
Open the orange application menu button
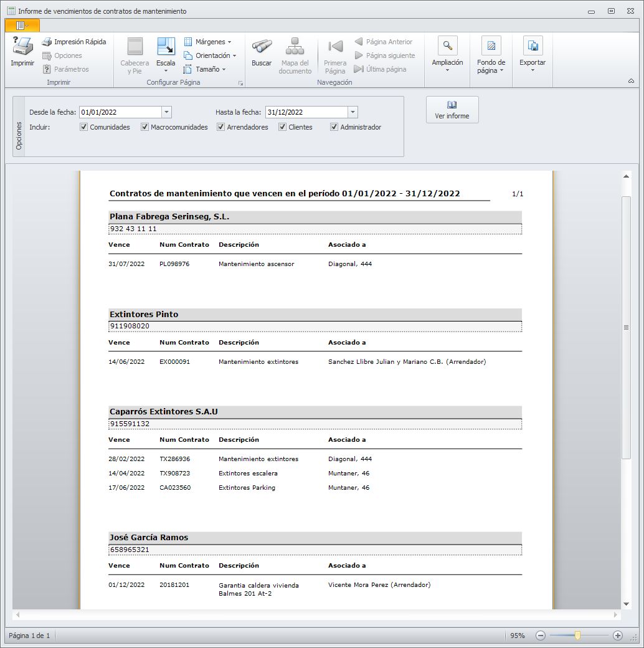(22, 26)
